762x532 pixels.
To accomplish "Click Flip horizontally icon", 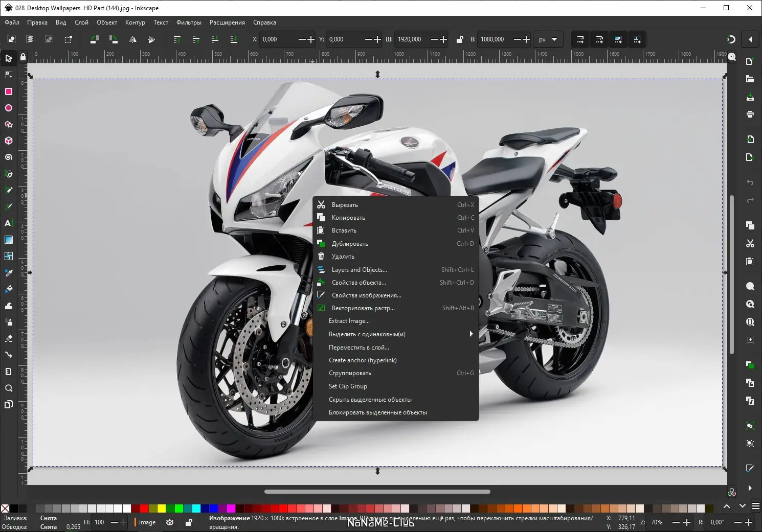I will point(132,39).
